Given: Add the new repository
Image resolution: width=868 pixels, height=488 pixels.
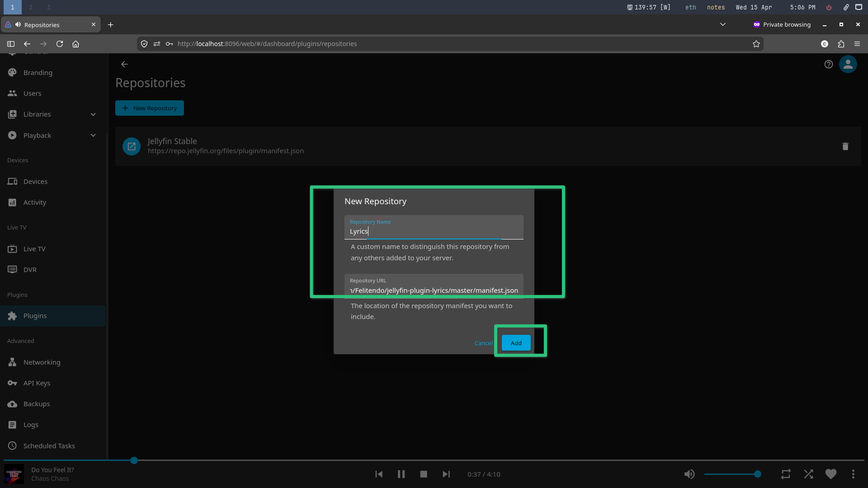Looking at the screenshot, I should 516,343.
